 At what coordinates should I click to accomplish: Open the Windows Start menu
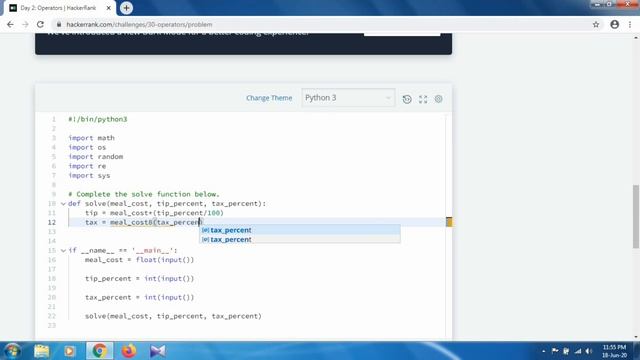tap(12, 351)
